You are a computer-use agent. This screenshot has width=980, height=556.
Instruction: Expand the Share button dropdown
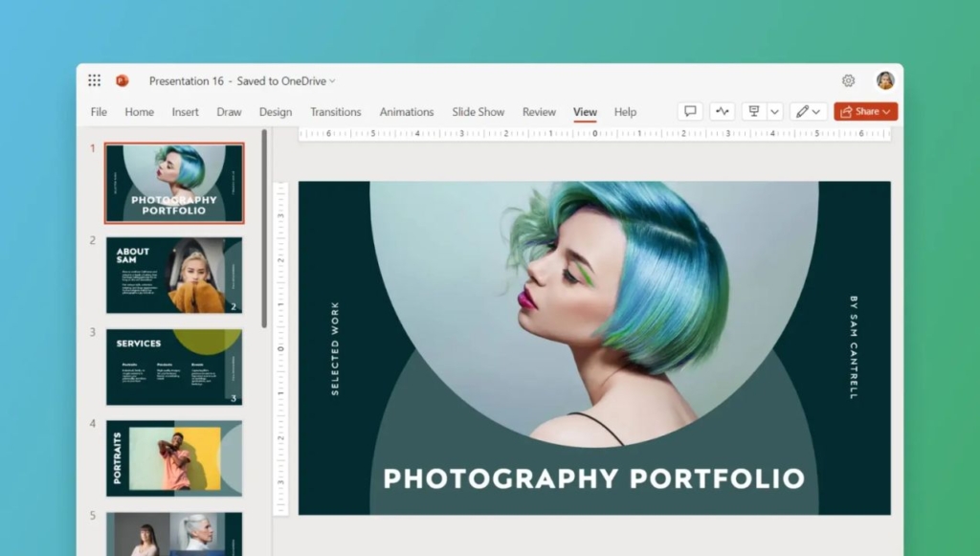click(x=886, y=112)
